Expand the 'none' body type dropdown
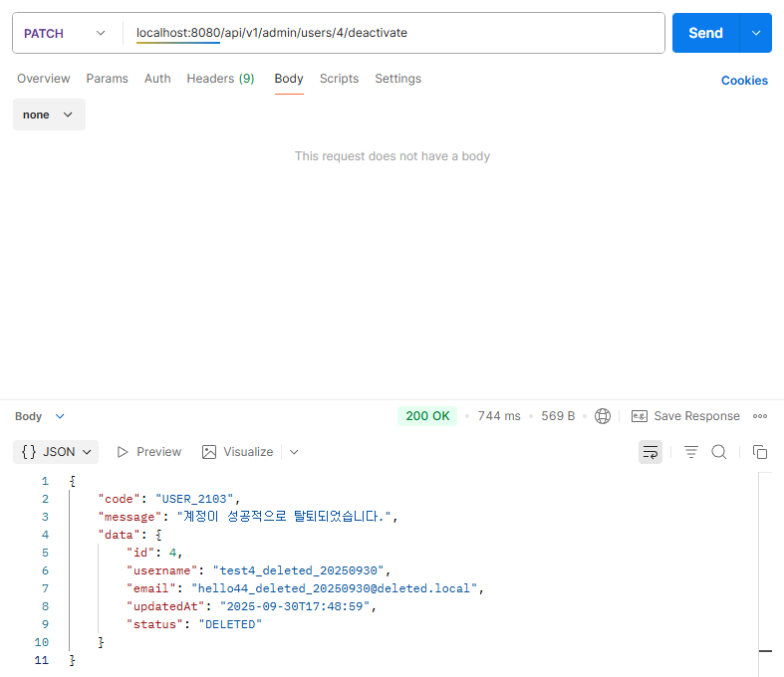This screenshot has height=677, width=784. click(49, 114)
